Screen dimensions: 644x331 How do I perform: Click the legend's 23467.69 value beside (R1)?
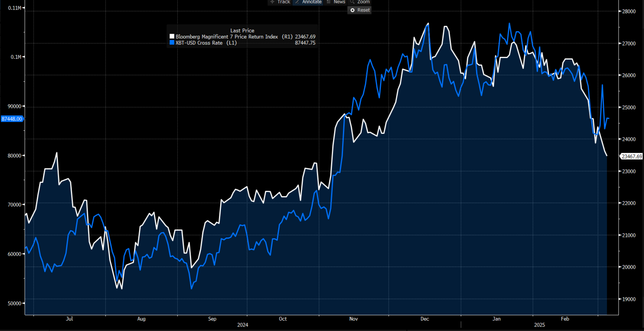click(305, 36)
